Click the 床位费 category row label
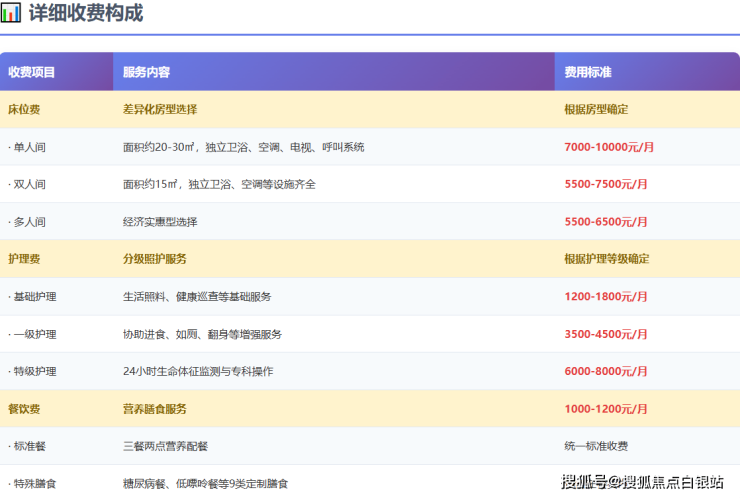The height and width of the screenshot is (498, 740). pos(24,109)
